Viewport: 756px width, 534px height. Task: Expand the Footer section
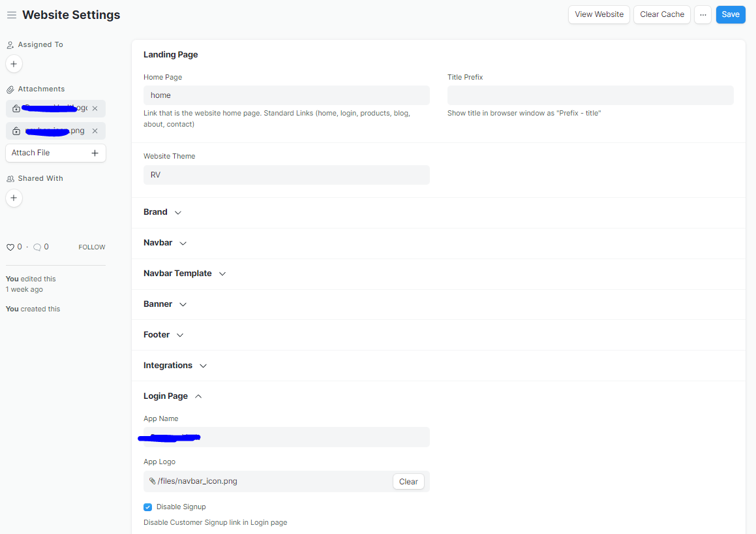coord(163,335)
